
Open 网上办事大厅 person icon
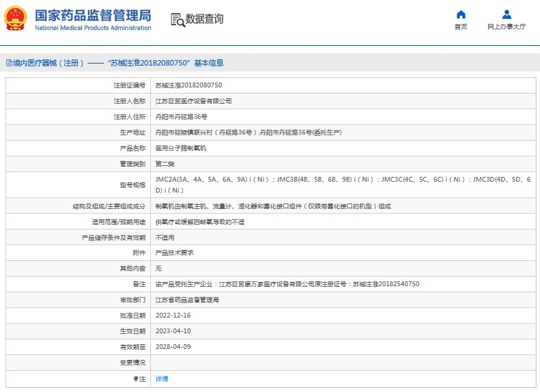tap(507, 14)
